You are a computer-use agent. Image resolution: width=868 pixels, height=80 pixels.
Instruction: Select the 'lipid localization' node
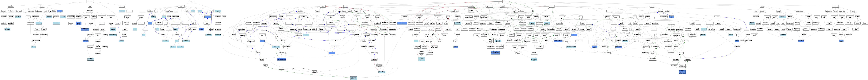717,17
